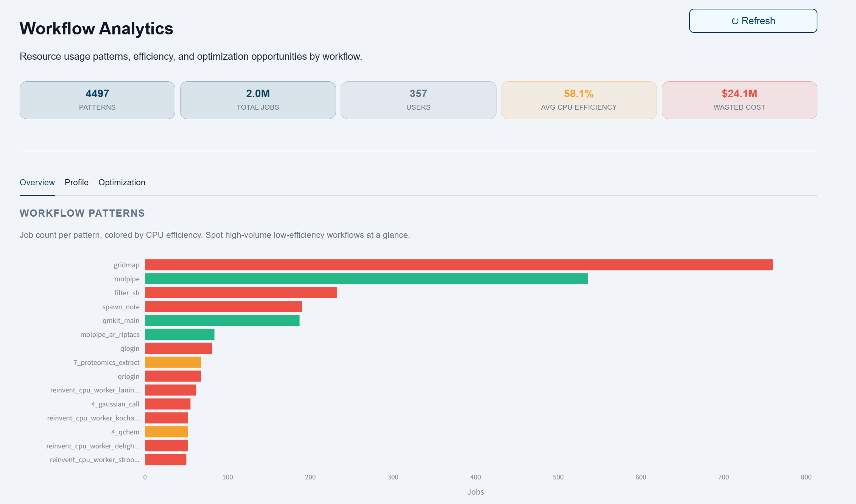
Task: Click the 58.1% Avg CPU Efficiency card
Action: tap(579, 100)
